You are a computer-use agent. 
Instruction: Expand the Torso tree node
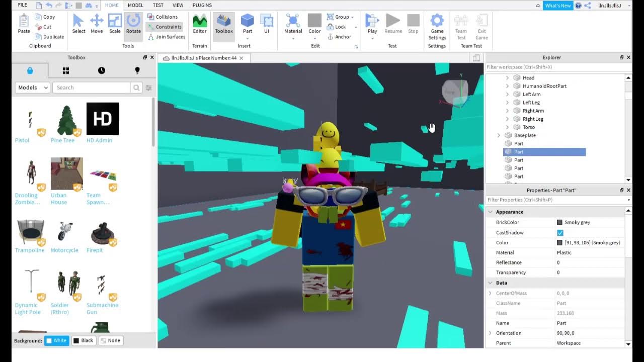[507, 127]
